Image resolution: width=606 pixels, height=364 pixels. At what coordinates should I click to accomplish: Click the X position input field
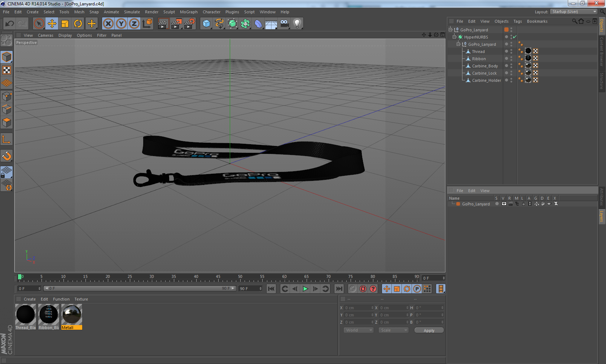(x=359, y=308)
